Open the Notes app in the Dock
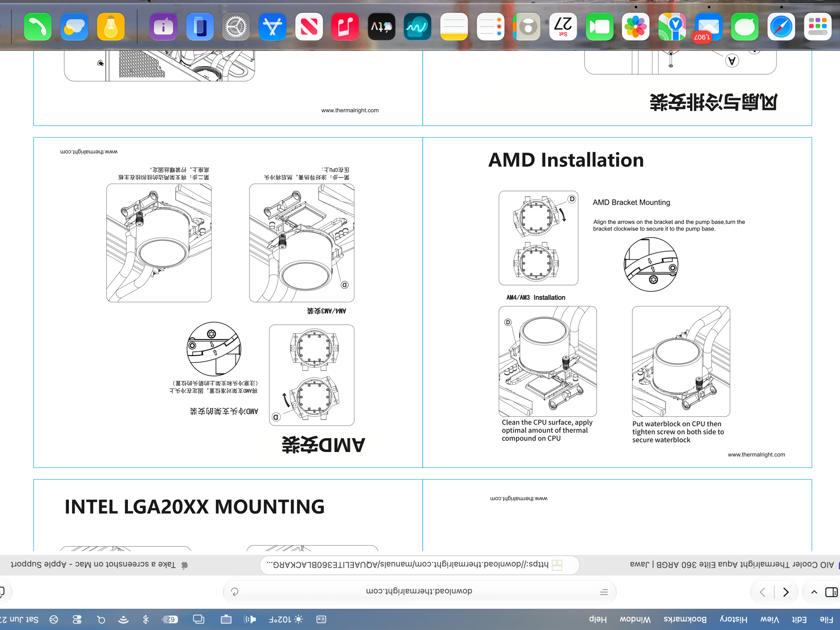The width and height of the screenshot is (840, 630). click(454, 27)
